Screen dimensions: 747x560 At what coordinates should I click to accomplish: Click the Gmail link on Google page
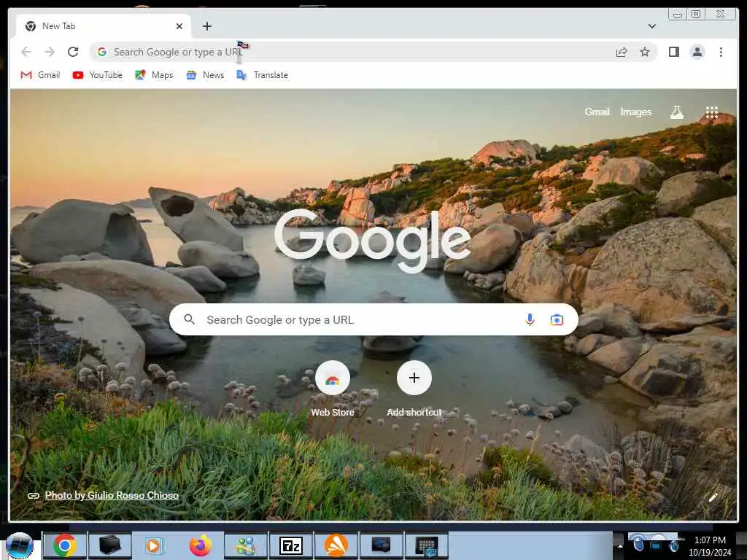pyautogui.click(x=597, y=112)
